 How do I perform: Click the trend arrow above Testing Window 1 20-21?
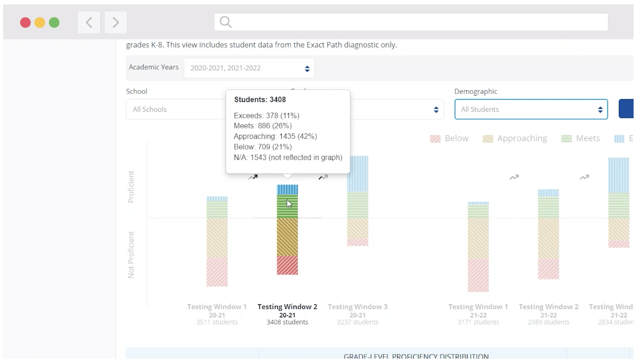253,177
